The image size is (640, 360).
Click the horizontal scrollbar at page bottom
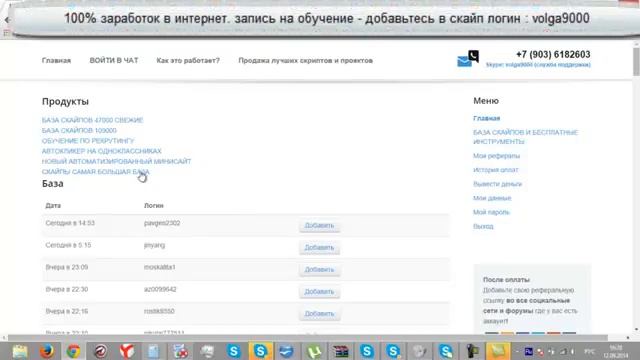[308, 338]
